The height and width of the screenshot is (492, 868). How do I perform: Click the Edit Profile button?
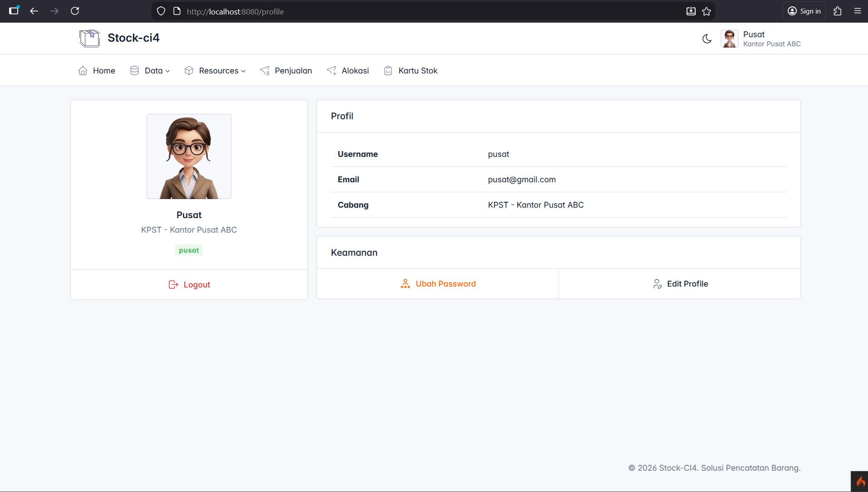[x=680, y=284]
